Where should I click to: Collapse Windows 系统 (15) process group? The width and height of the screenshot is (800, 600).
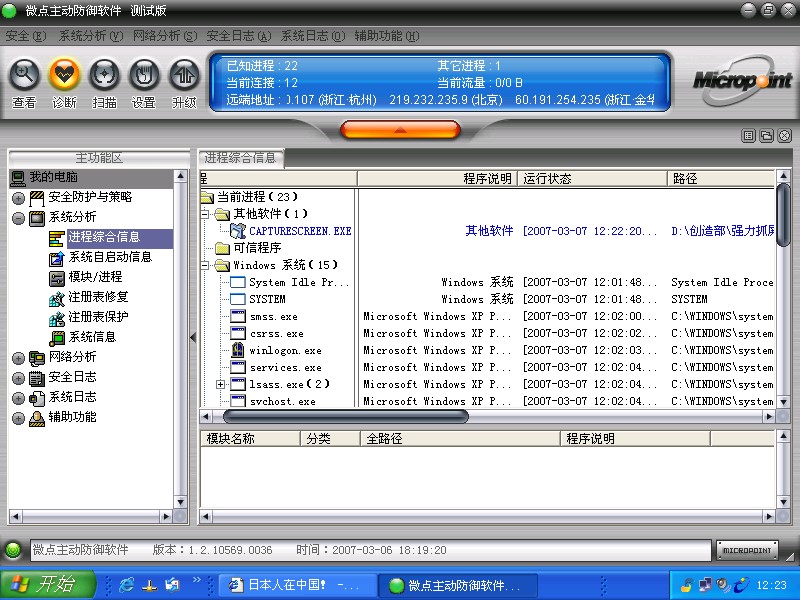pos(205,265)
